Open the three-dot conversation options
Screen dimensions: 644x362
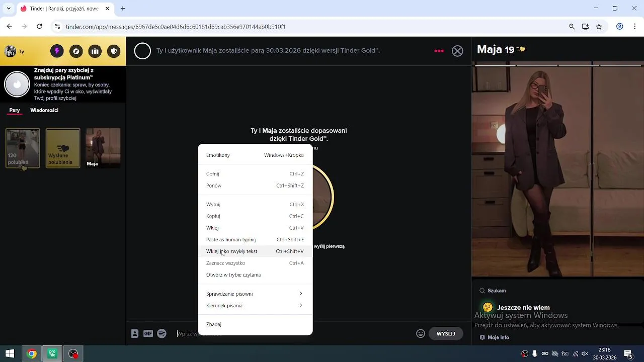[x=439, y=51]
